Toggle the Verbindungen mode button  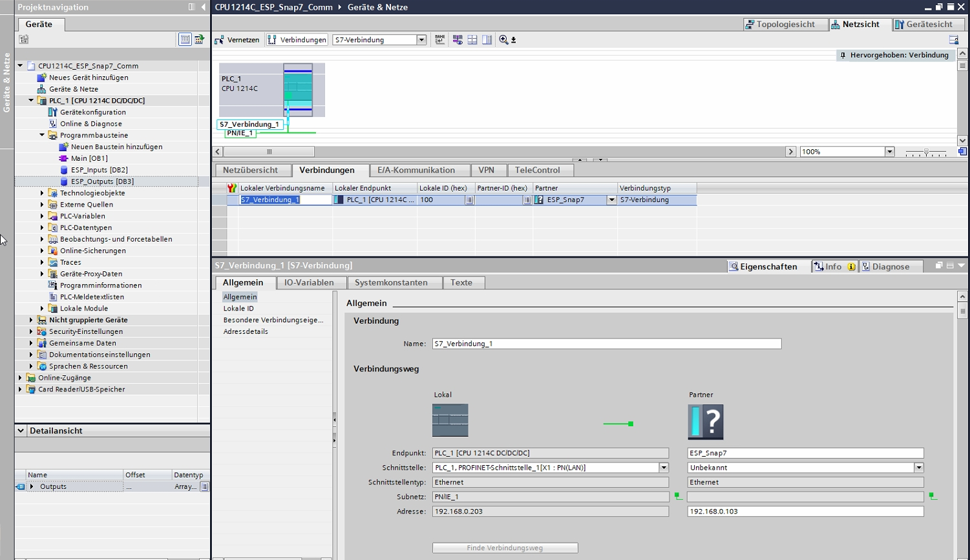tap(297, 40)
